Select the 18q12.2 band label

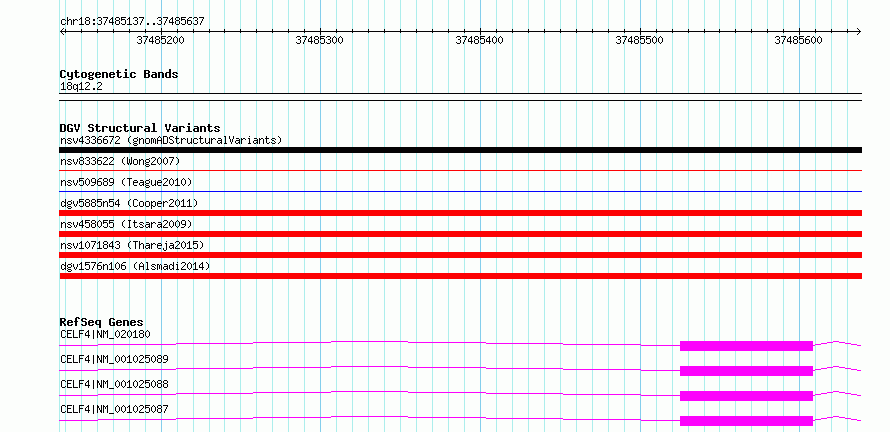(x=82, y=87)
